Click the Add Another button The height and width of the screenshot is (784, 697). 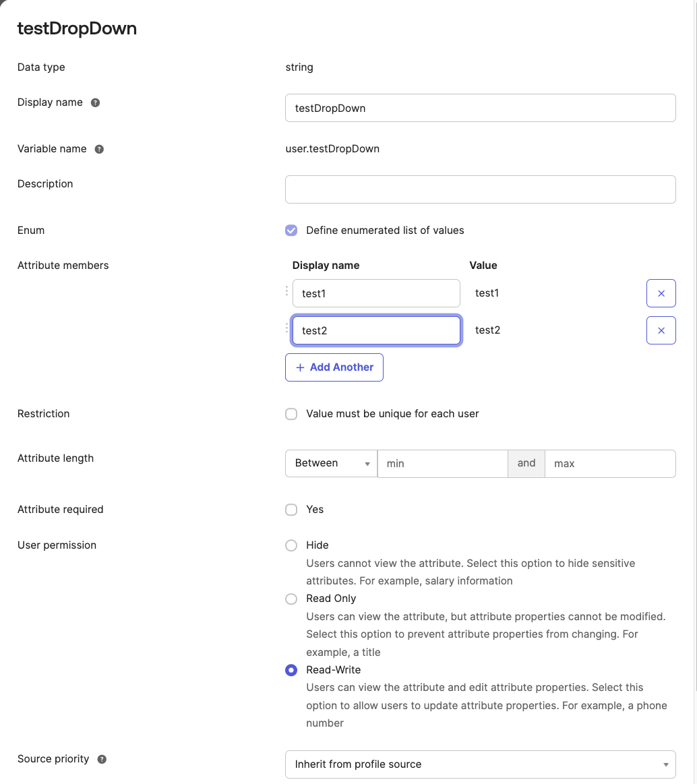(x=334, y=367)
